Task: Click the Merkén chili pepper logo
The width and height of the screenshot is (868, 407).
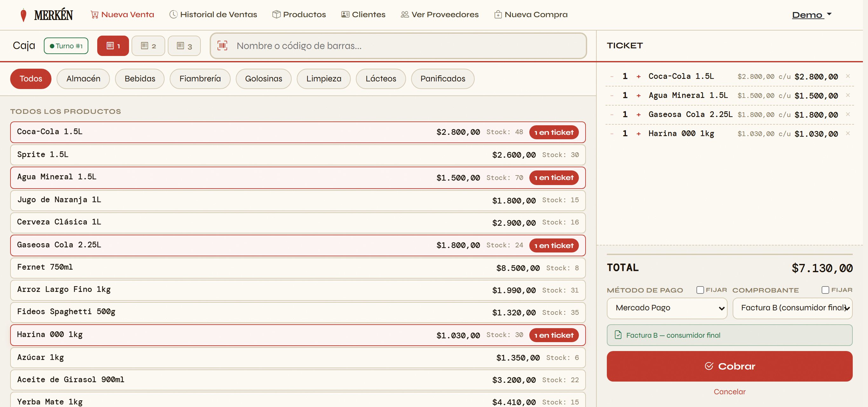Action: (23, 15)
